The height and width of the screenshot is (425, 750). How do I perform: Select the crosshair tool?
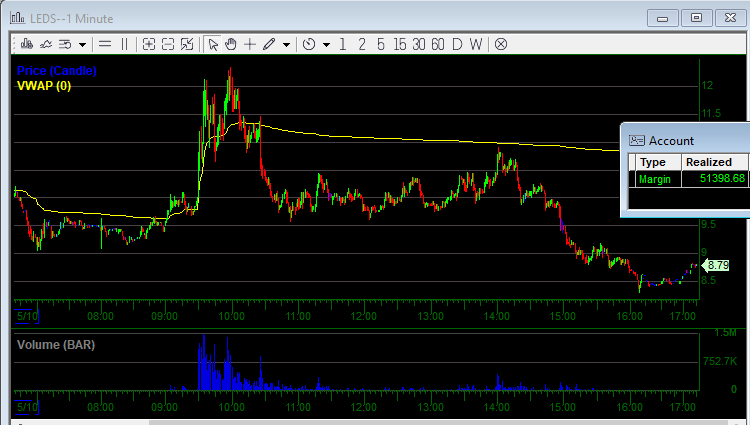pos(250,44)
